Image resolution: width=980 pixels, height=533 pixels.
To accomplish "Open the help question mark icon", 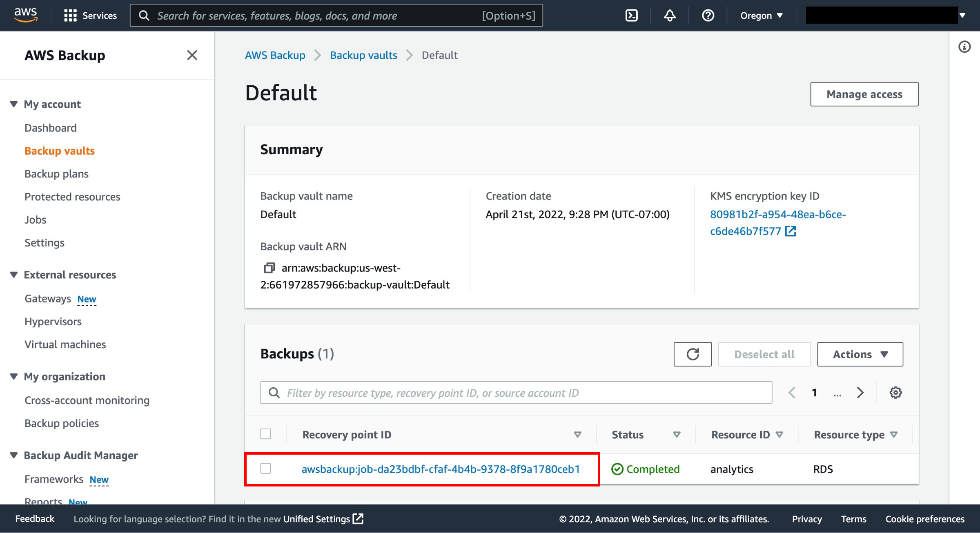I will (x=708, y=16).
